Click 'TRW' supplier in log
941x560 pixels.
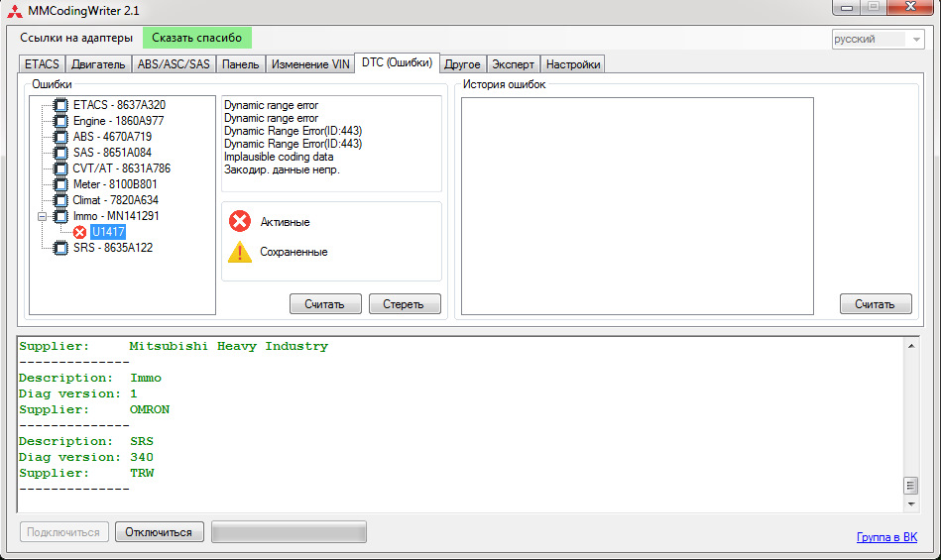coord(142,473)
